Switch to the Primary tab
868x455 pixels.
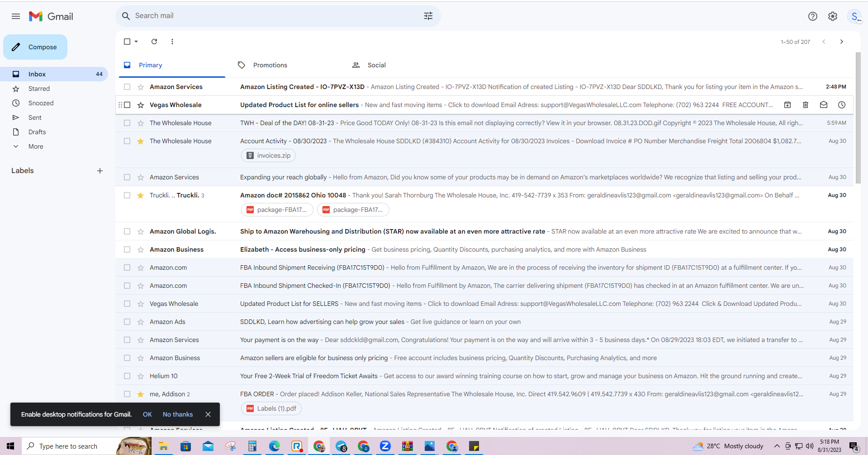(172, 65)
